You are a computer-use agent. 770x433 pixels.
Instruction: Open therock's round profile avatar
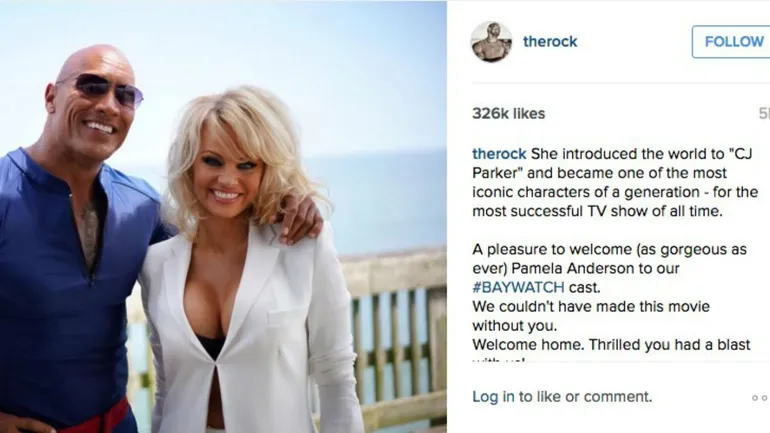491,42
